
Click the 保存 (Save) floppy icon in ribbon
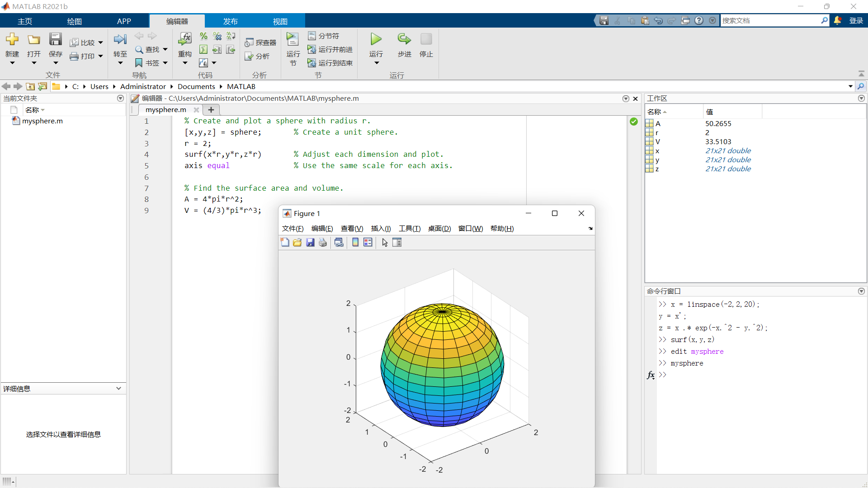pyautogui.click(x=56, y=39)
